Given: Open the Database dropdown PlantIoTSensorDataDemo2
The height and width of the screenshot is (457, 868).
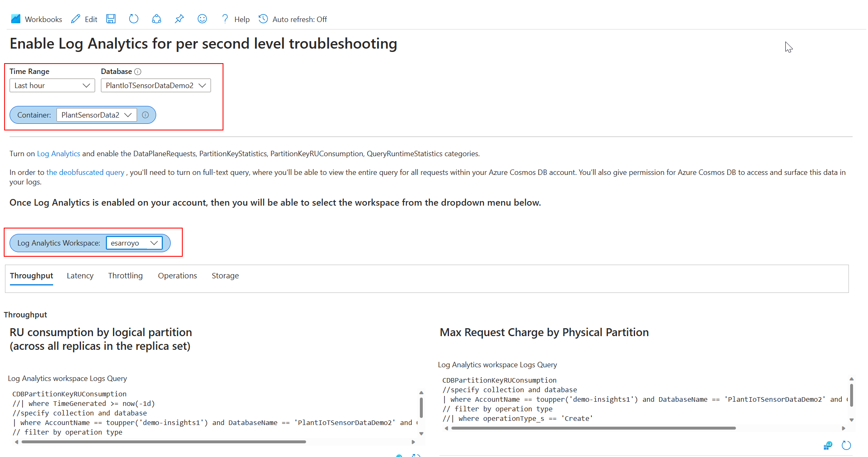Looking at the screenshot, I should (x=156, y=85).
